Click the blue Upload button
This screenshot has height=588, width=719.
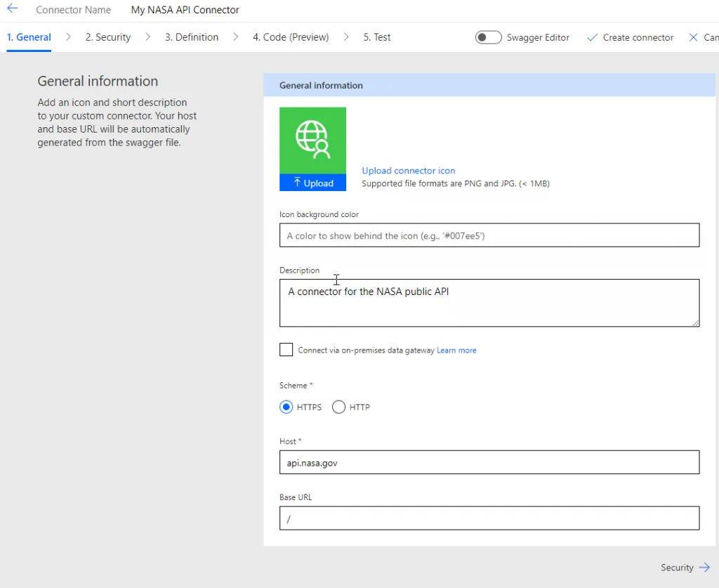pyautogui.click(x=312, y=183)
